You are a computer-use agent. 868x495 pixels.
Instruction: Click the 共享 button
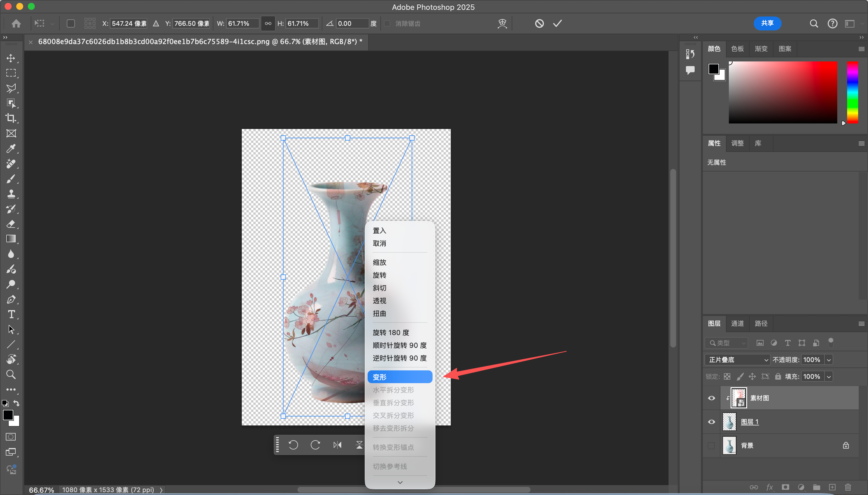[x=767, y=23]
